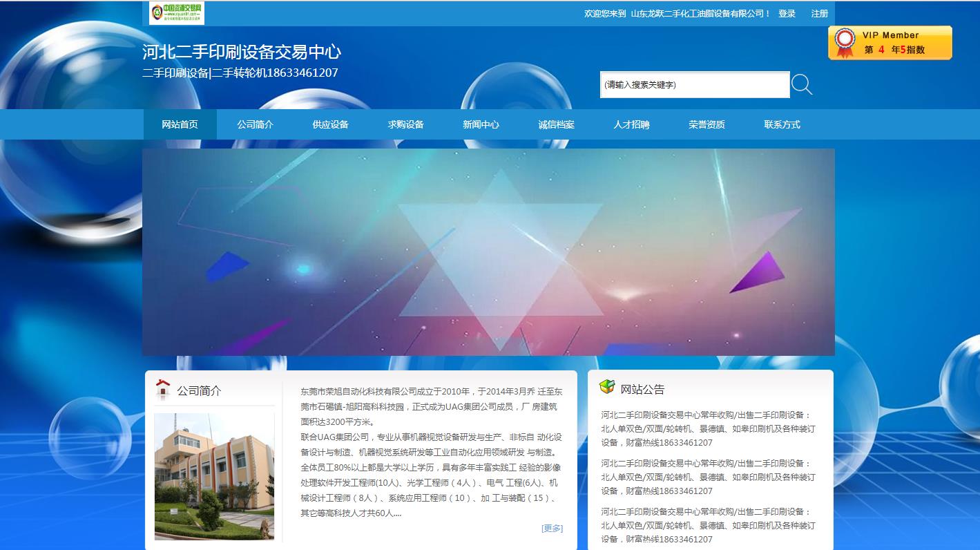Open 联系方式 page

[782, 124]
